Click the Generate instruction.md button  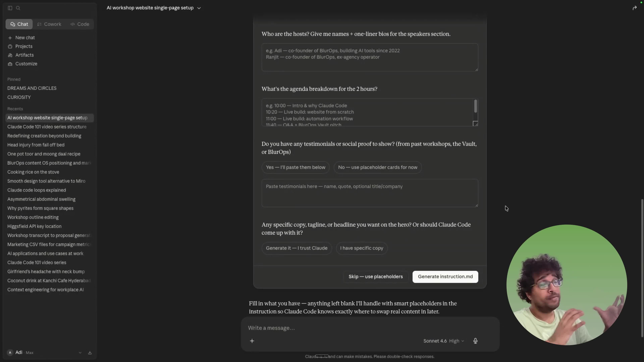click(445, 277)
